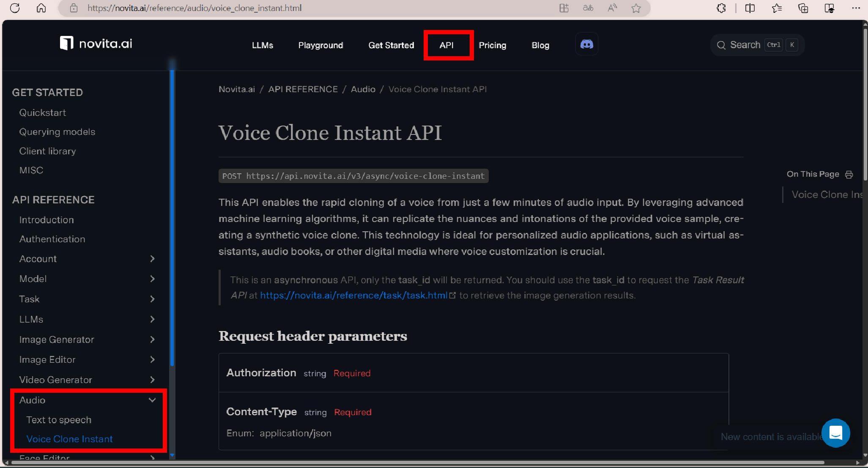The width and height of the screenshot is (868, 468).
Task: Toggle browser split screen icon
Action: pyautogui.click(x=750, y=8)
